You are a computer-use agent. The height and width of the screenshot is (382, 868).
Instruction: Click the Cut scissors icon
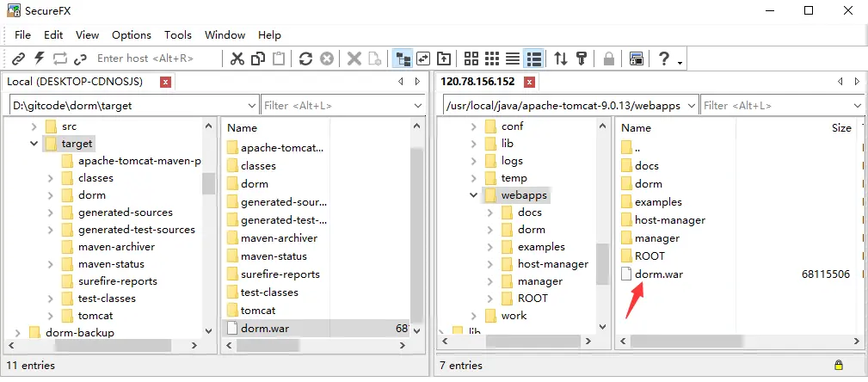[x=237, y=59]
